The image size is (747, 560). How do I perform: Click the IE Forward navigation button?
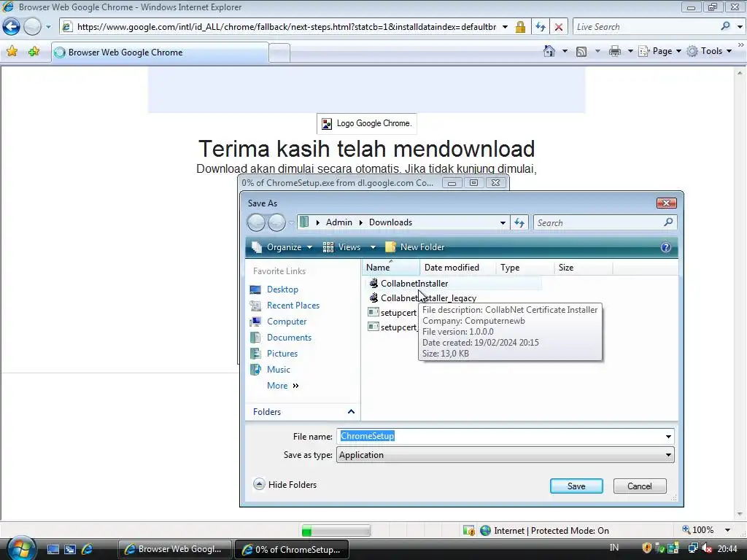tap(32, 27)
